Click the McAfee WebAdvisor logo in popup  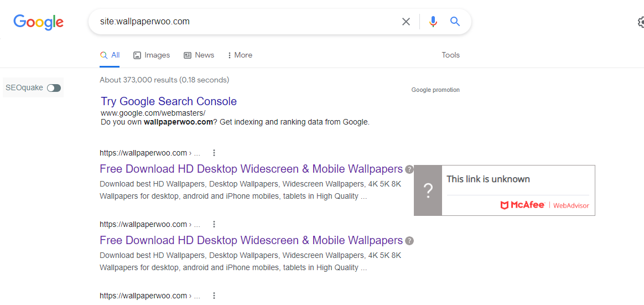[544, 205]
